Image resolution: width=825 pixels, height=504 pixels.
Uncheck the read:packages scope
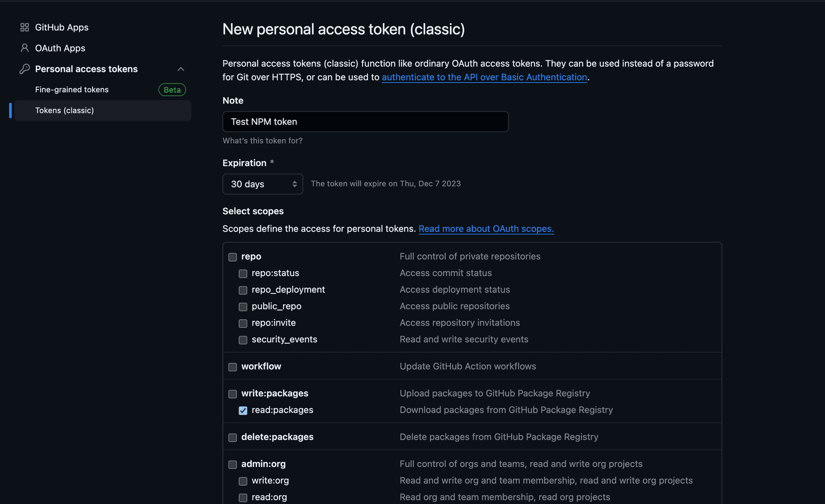pos(243,411)
